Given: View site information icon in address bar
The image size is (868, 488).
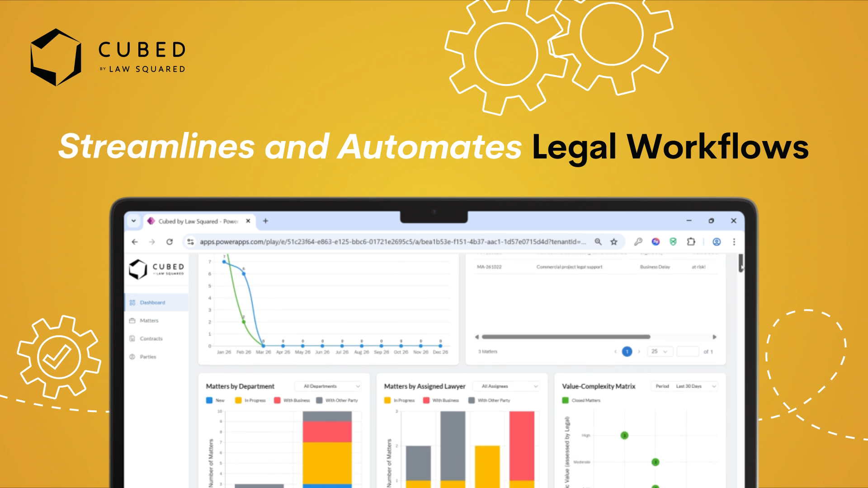Looking at the screenshot, I should [190, 242].
